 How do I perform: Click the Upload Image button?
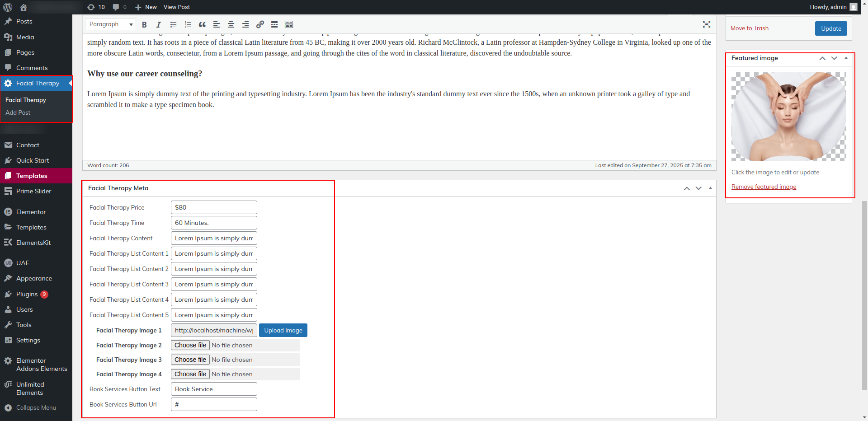coord(283,330)
